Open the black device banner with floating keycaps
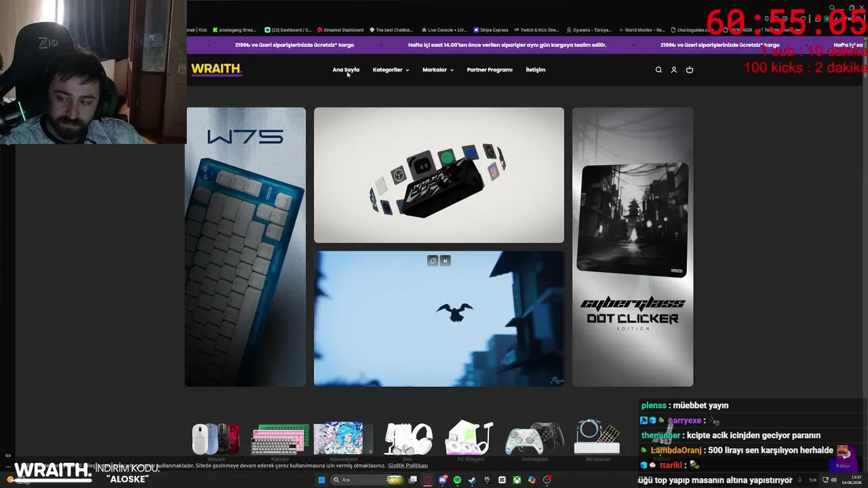Viewport: 868px width, 488px height. (x=439, y=175)
